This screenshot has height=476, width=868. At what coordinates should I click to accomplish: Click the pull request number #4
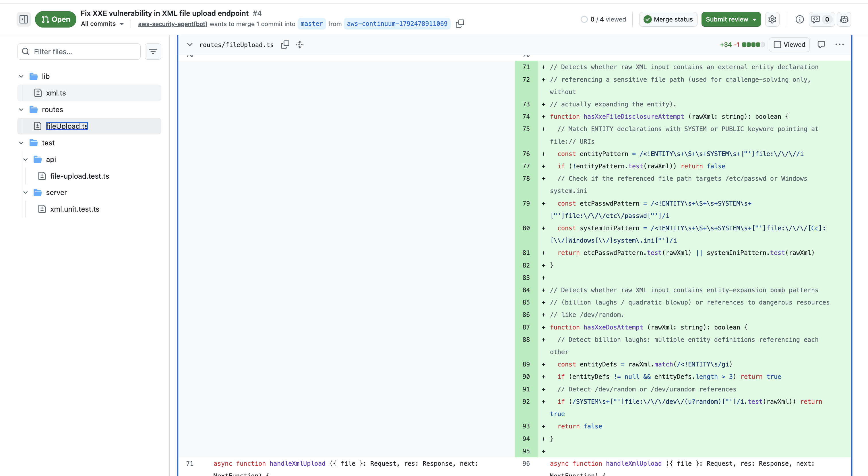point(257,13)
